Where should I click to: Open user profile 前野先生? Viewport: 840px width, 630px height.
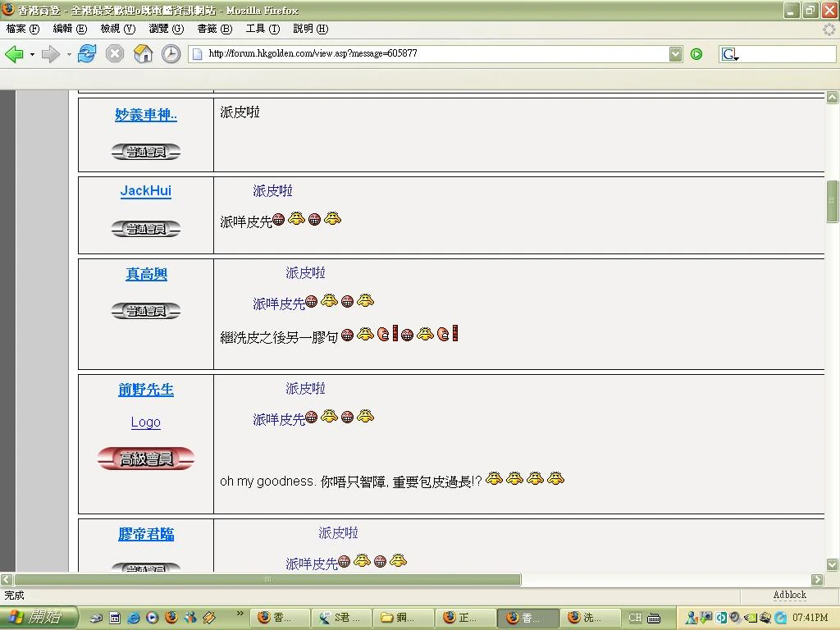click(146, 390)
